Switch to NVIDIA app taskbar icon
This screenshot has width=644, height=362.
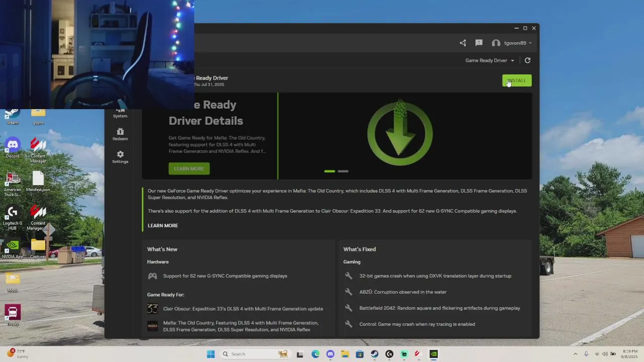[434, 354]
